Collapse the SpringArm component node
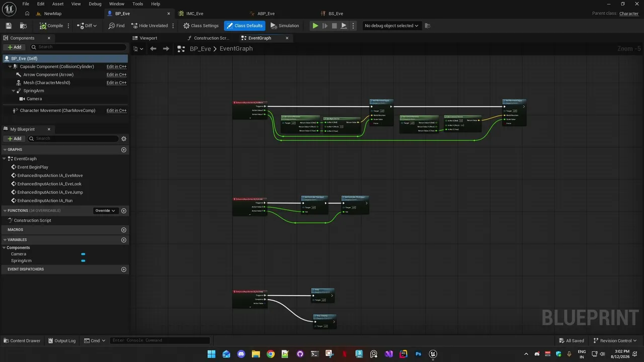This screenshot has height=362, width=644. tap(14, 91)
